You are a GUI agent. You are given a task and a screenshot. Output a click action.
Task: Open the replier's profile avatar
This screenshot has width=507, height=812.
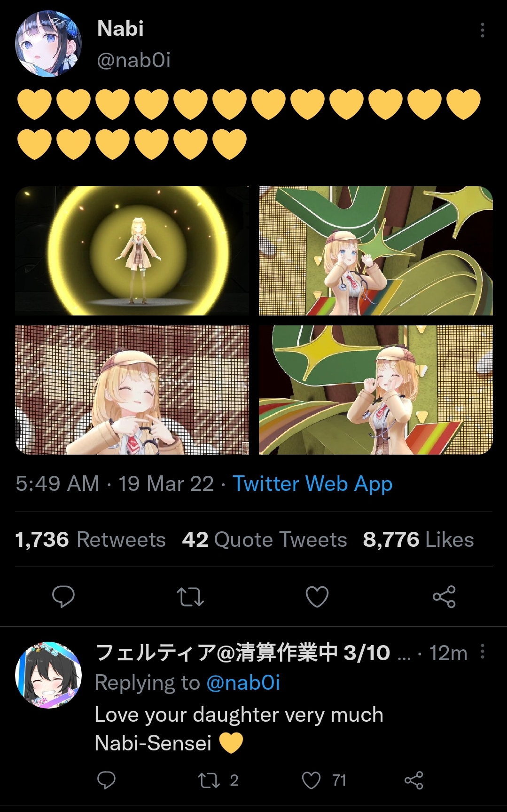(x=48, y=675)
